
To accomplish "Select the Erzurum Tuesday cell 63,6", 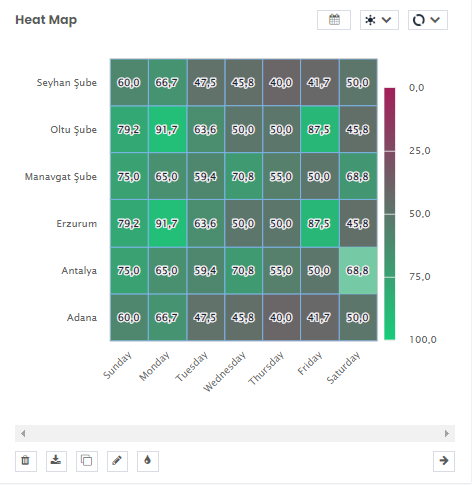I will (x=206, y=223).
